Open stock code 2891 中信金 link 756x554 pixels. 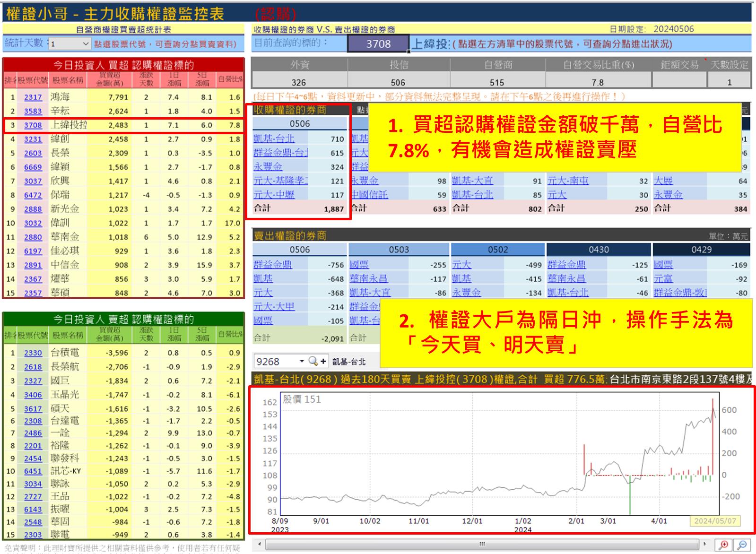point(33,265)
